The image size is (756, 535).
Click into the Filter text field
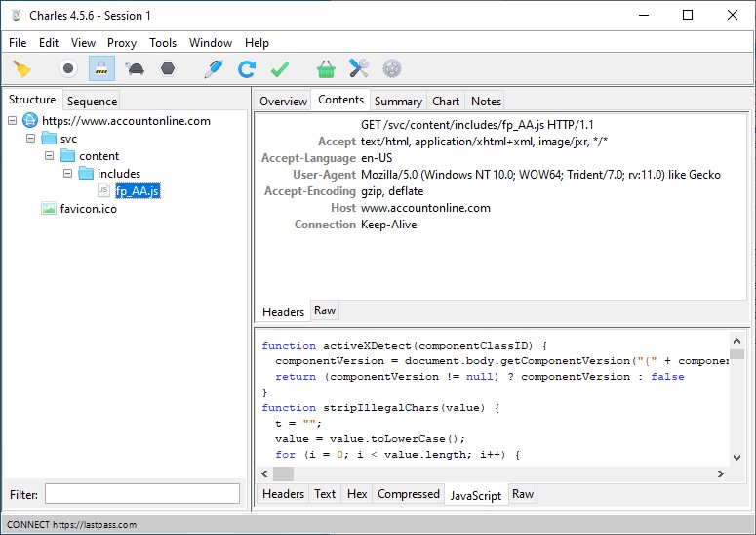pos(141,494)
